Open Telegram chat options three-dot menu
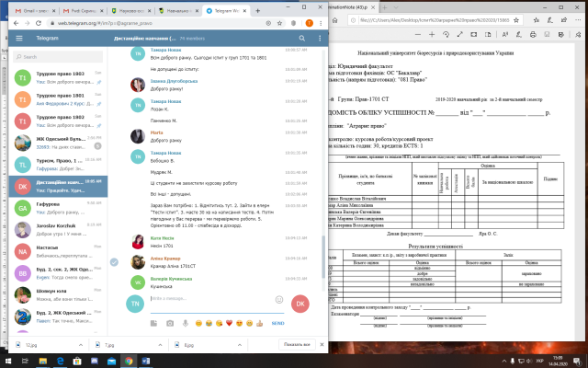Screen dimensions: 588x368 pyautogui.click(x=320, y=38)
